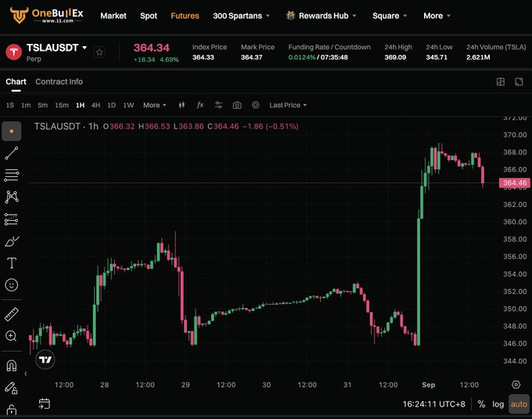Expand the More timeframes dropdown
This screenshot has width=532, height=419.
155,105
